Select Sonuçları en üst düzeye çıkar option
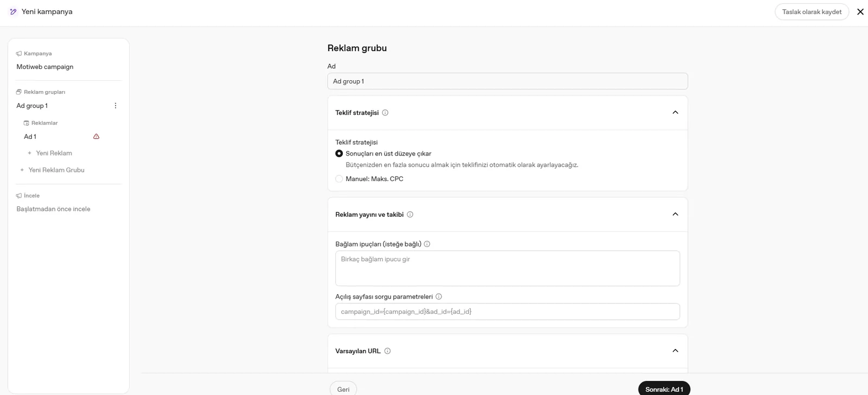868x395 pixels. coord(339,153)
